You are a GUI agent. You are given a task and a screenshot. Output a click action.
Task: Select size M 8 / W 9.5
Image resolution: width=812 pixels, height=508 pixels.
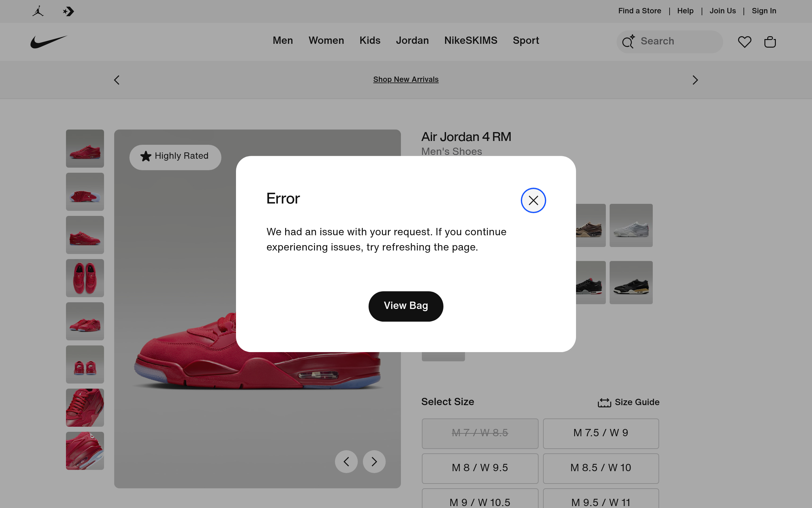[x=480, y=468]
